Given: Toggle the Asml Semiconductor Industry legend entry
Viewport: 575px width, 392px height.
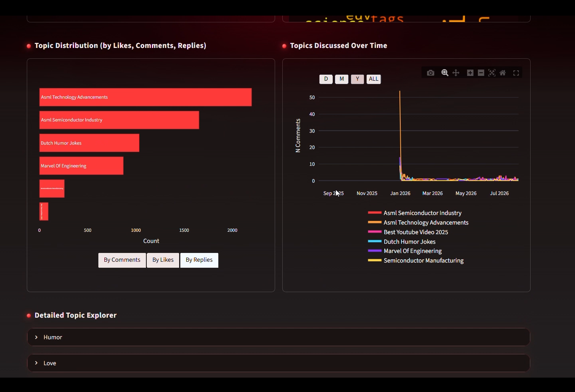Looking at the screenshot, I should coord(415,213).
